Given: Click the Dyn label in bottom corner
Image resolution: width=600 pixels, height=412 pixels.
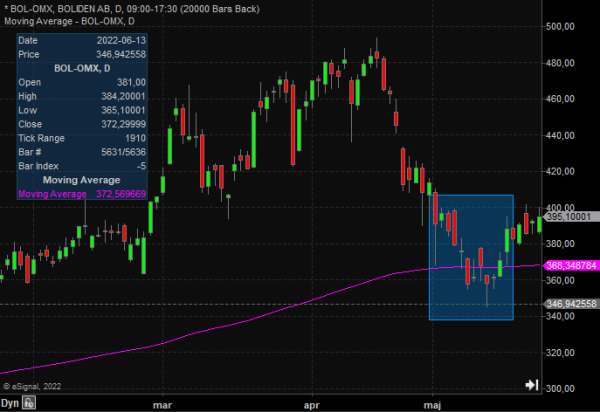Looking at the screenshot, I should click(x=10, y=403).
